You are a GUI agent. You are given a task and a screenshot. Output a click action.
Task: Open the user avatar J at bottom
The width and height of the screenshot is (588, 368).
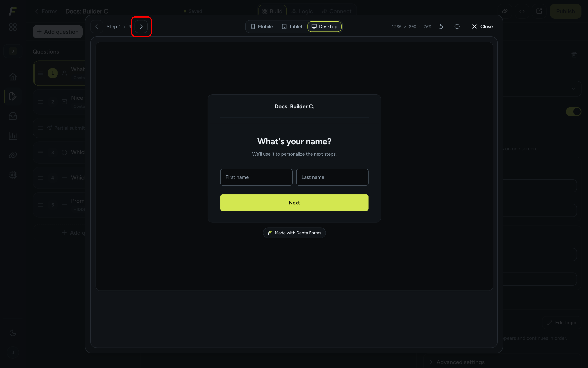coord(13,352)
